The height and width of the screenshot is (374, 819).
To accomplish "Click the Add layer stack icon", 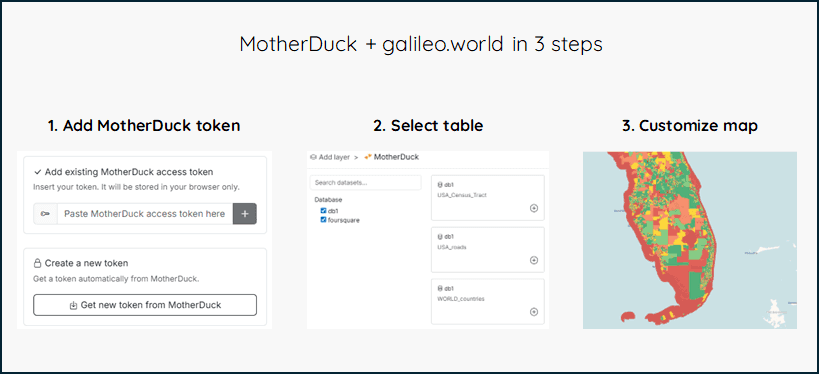I will (313, 157).
